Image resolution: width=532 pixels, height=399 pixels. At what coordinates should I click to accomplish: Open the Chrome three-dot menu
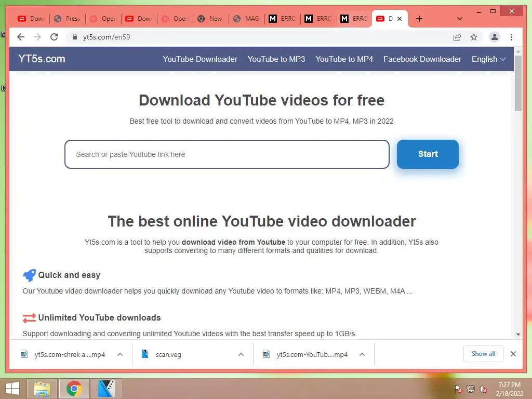coord(511,37)
